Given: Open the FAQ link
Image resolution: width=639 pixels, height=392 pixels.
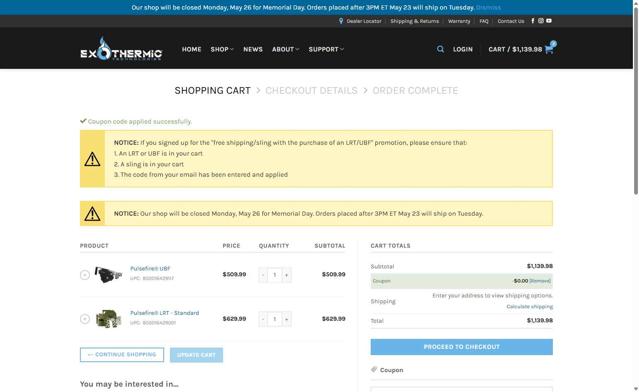Looking at the screenshot, I should [x=484, y=21].
